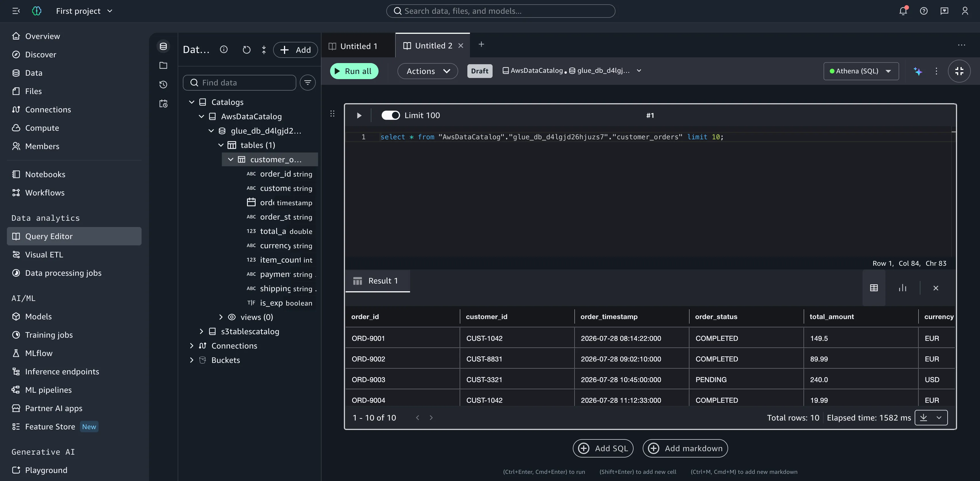This screenshot has width=980, height=481.
Task: Open the user profile icon
Action: point(965,11)
